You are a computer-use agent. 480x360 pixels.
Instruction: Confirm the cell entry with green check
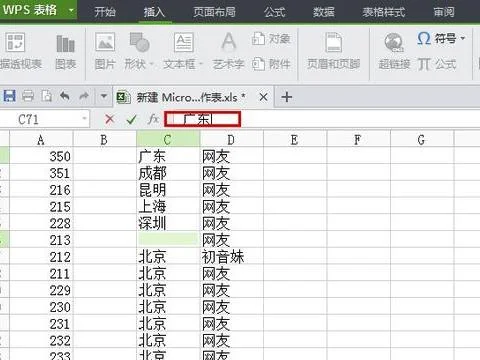pyautogui.click(x=131, y=119)
